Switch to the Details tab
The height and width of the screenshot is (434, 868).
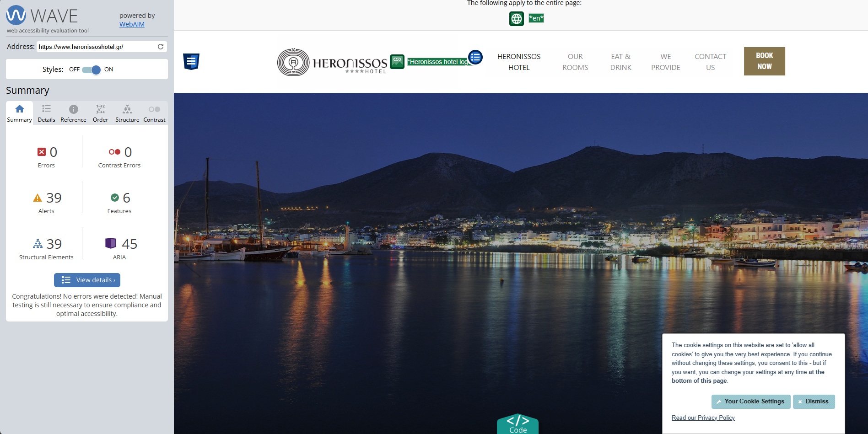pos(46,113)
